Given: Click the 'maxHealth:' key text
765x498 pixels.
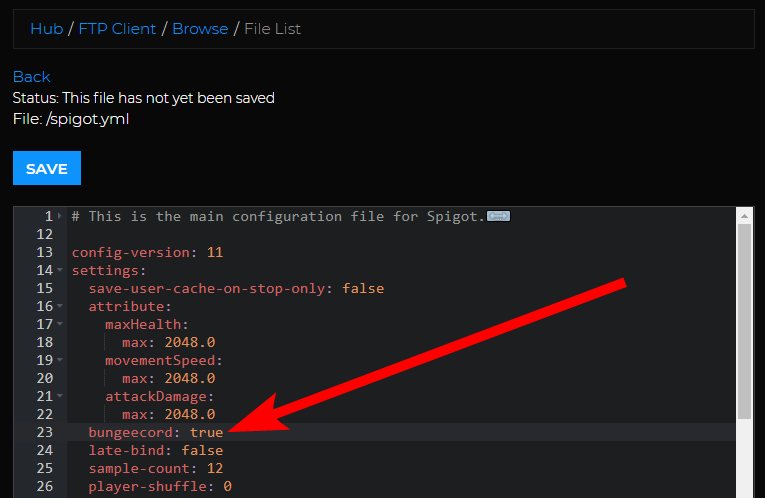Looking at the screenshot, I should tap(147, 324).
